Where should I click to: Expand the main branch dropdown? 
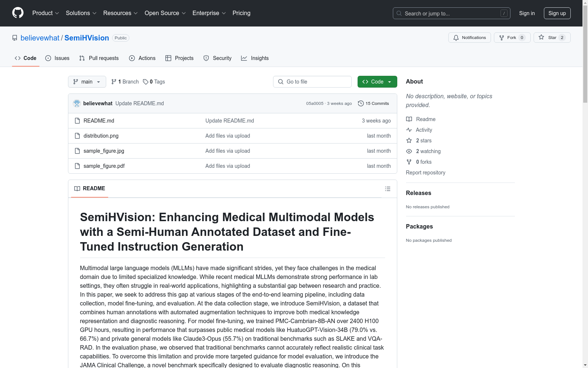pos(87,82)
